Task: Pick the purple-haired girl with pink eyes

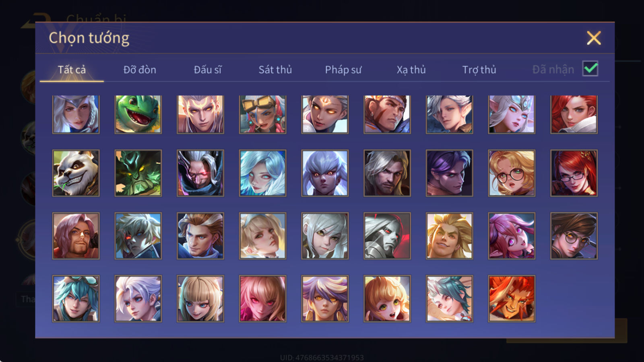Action: 512,236
